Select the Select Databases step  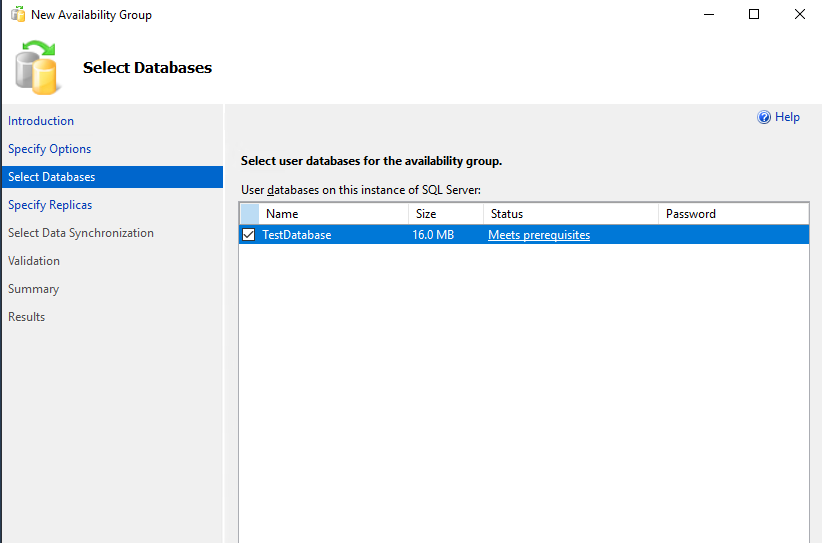pos(112,177)
